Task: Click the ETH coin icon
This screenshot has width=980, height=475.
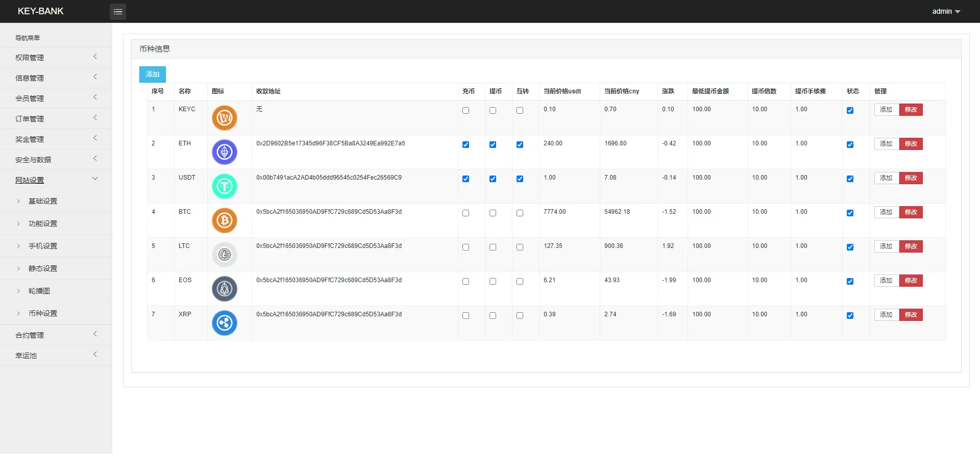Action: (225, 152)
